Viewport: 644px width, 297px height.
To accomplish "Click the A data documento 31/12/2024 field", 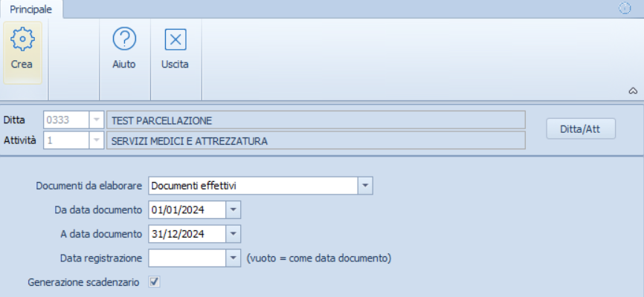I will 187,234.
